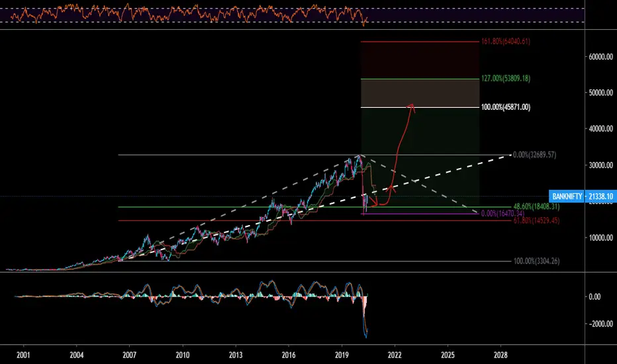Click the 100.00%(3304.26) retracement label

pos(536,261)
